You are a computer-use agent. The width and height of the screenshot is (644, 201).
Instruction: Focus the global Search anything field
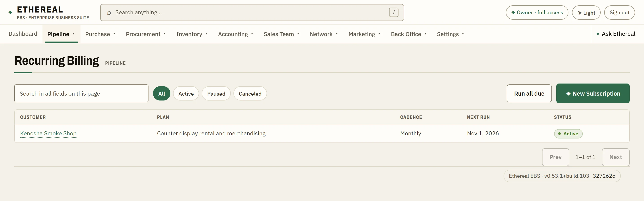pos(252,13)
